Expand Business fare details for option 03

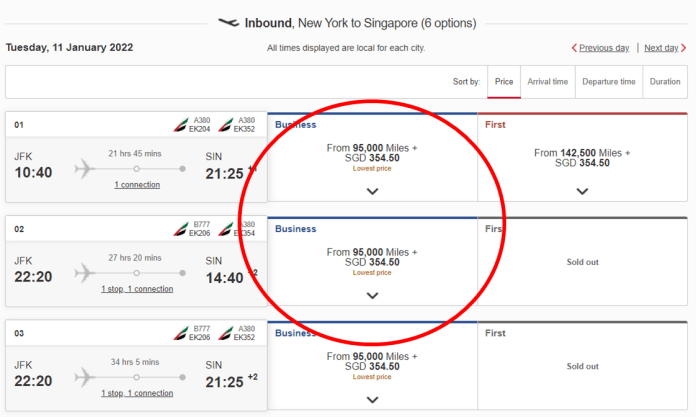coord(372,400)
